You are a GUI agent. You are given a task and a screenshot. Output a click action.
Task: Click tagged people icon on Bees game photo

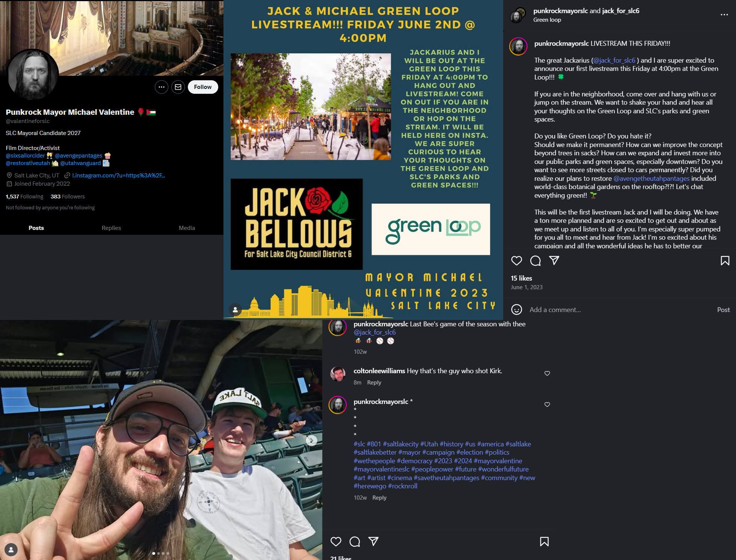pyautogui.click(x=11, y=550)
